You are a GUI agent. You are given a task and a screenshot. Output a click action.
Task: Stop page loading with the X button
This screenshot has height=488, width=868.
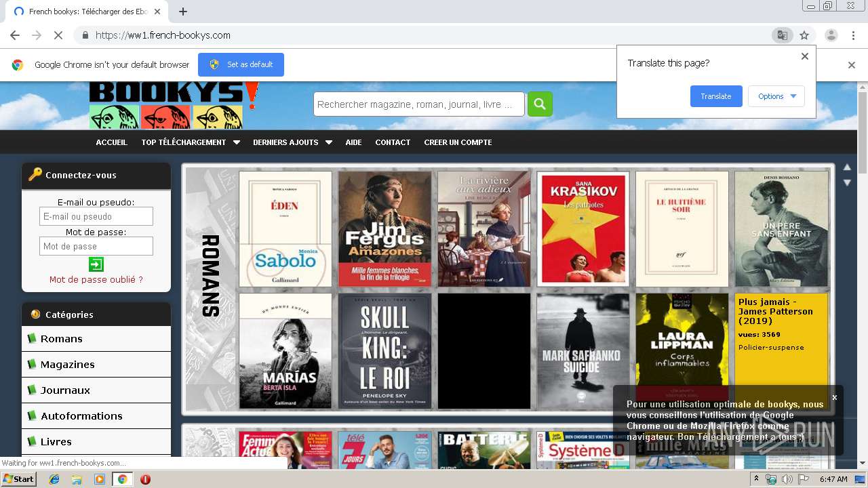(58, 35)
